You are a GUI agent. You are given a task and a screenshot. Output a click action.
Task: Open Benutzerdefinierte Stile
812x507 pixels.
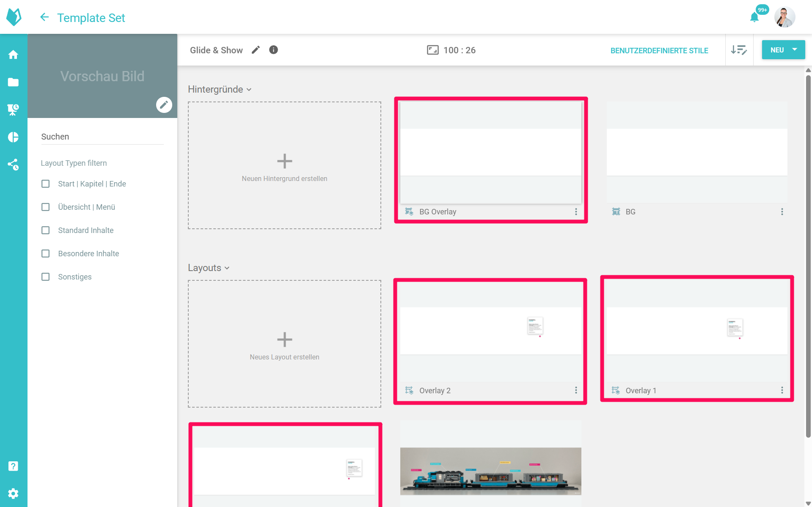click(x=659, y=50)
